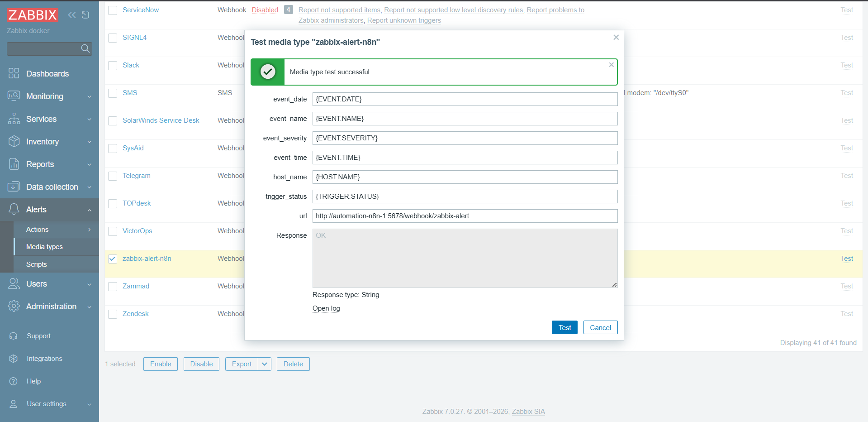Viewport: 868px width, 422px height.
Task: Click the Alerts bell icon
Action: point(14,209)
